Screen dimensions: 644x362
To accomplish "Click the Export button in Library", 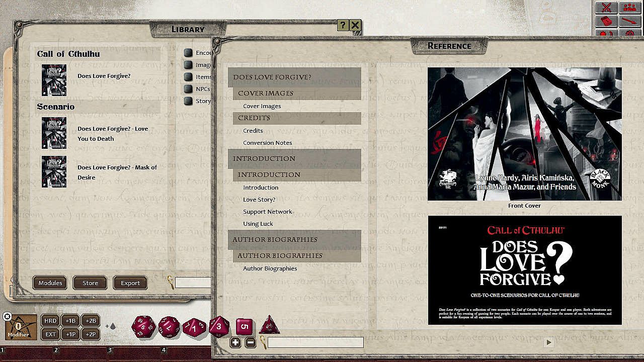I will click(x=130, y=283).
